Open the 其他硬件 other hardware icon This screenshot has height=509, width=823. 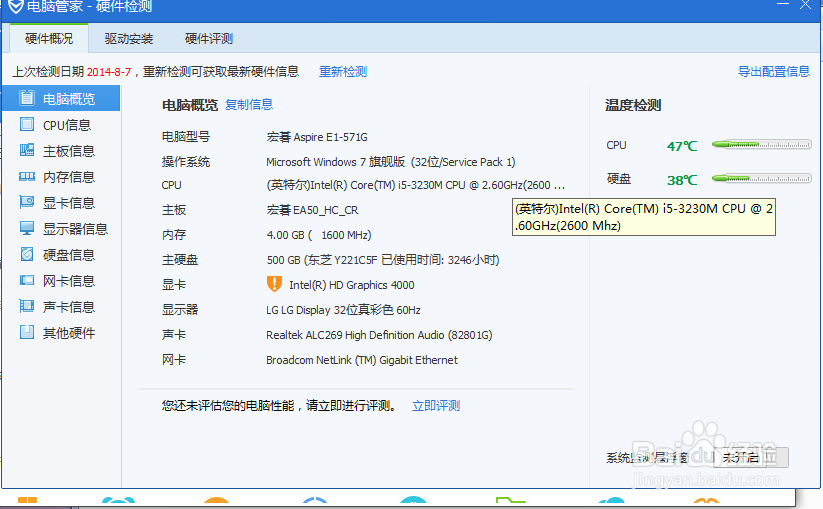(27, 332)
